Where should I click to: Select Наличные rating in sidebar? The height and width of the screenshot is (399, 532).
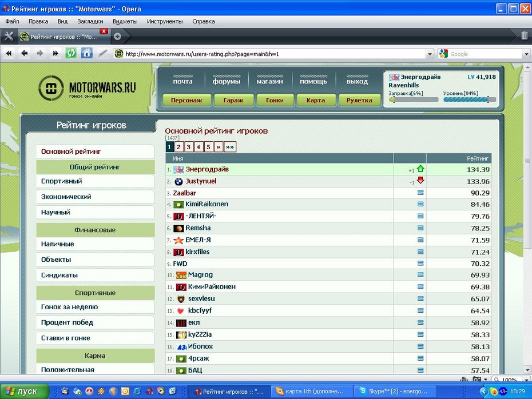click(x=95, y=244)
